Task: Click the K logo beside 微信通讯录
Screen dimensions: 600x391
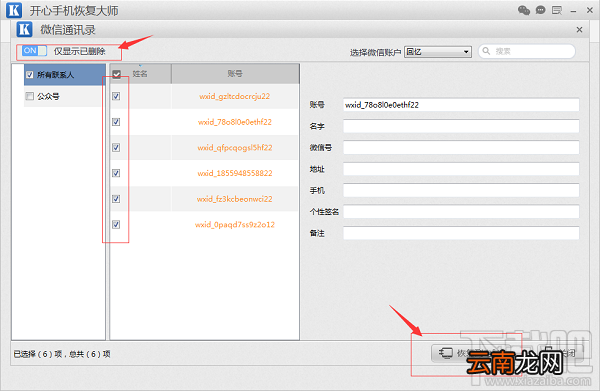Action: pyautogui.click(x=24, y=29)
